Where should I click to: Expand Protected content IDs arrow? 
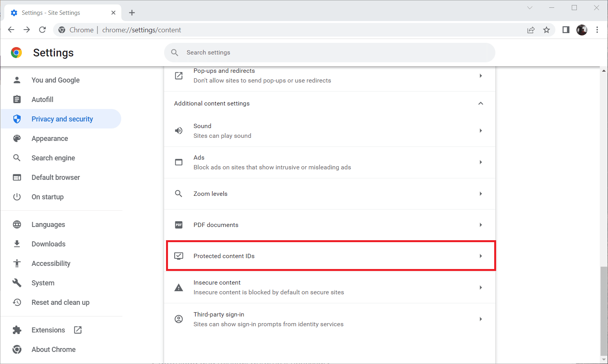tap(481, 256)
